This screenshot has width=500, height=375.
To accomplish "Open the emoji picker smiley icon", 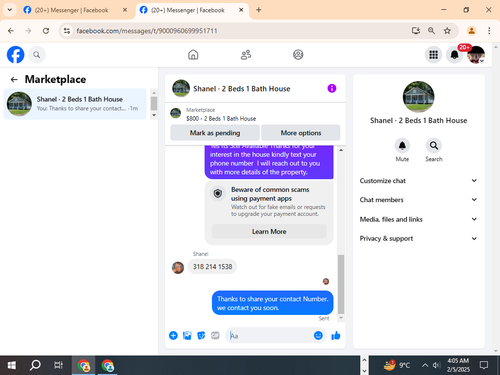I will (318, 335).
